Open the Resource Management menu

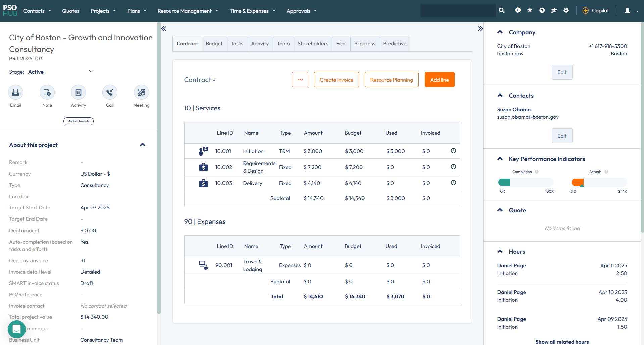(x=188, y=11)
